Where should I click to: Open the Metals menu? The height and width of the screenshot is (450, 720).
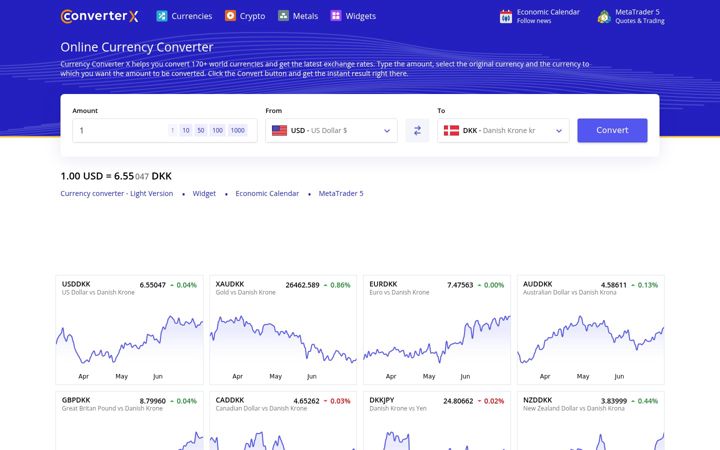(x=298, y=16)
